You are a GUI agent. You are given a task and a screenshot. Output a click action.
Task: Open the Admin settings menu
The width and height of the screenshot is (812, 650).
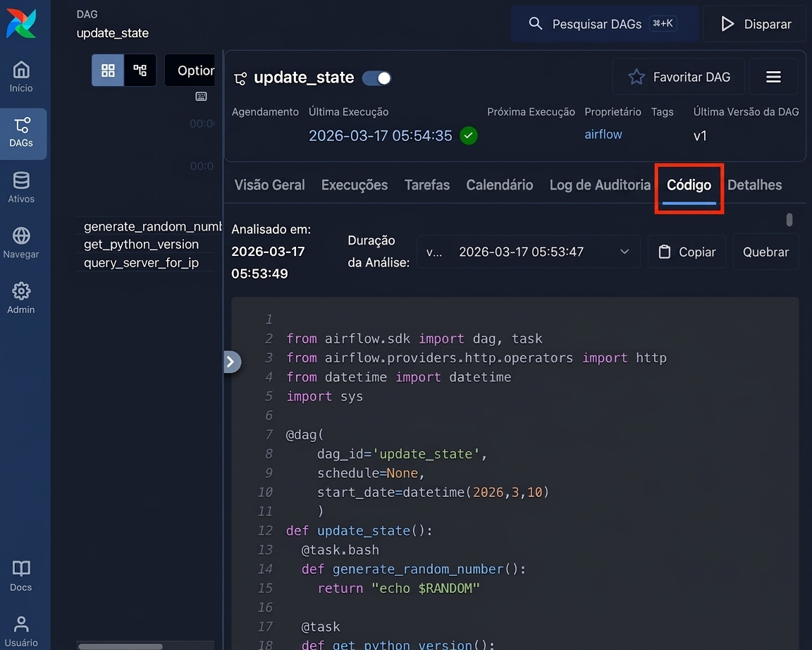click(x=21, y=298)
